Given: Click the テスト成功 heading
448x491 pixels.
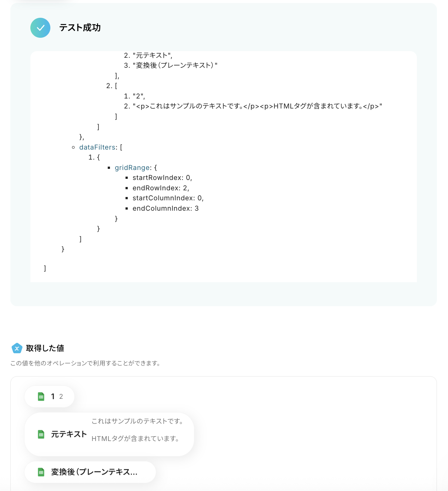Looking at the screenshot, I should [x=80, y=28].
